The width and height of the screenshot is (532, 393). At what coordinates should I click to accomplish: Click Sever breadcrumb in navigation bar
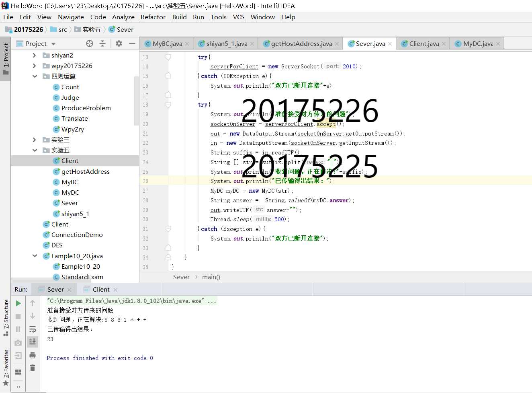click(x=121, y=29)
